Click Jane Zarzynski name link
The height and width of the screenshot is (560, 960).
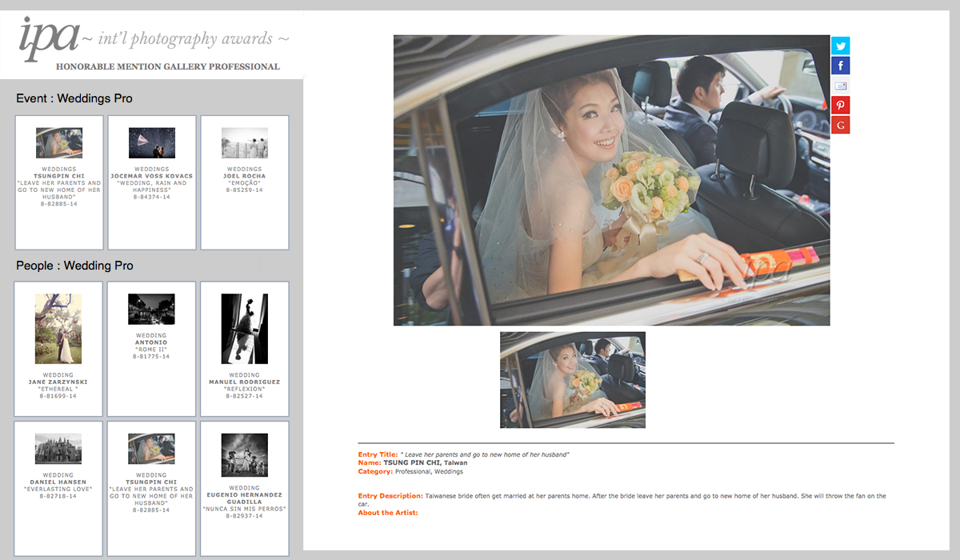[58, 382]
